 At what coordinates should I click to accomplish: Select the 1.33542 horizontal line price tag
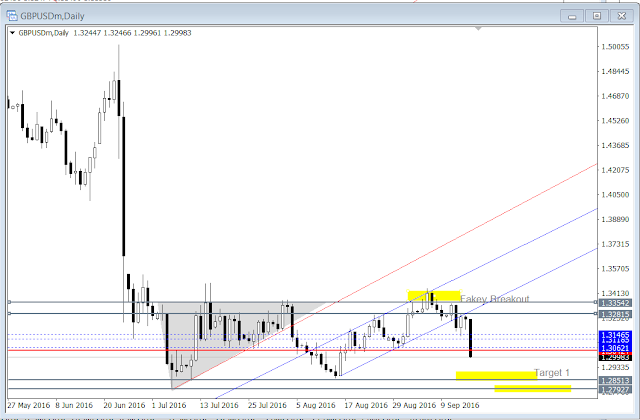(615, 303)
